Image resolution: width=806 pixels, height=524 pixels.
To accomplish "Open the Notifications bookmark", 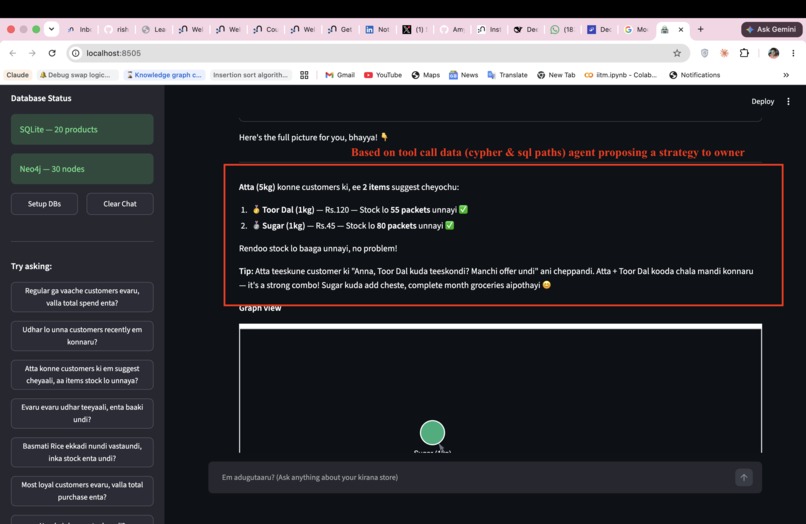I will click(694, 75).
